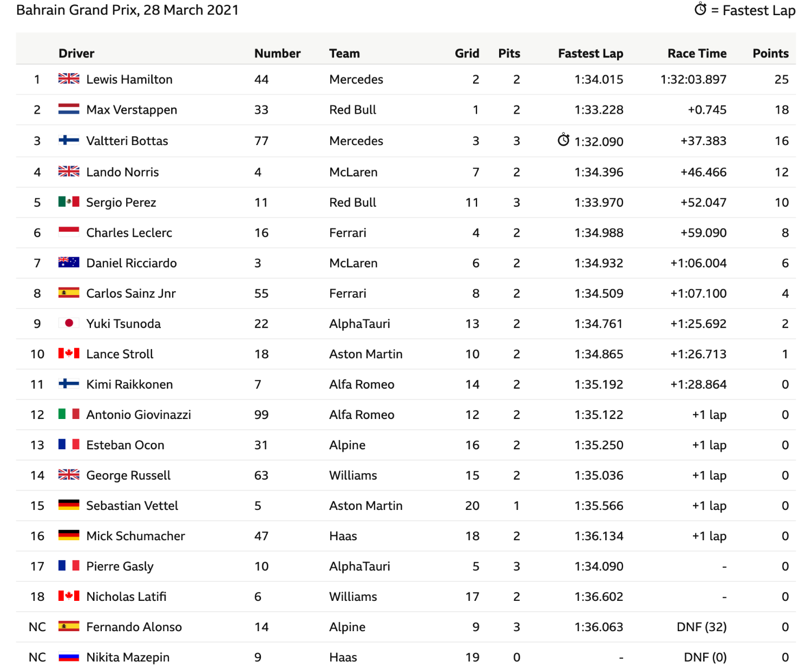Image resolution: width=812 pixels, height=668 pixels.
Task: Click the Driver column header
Action: 76,53
